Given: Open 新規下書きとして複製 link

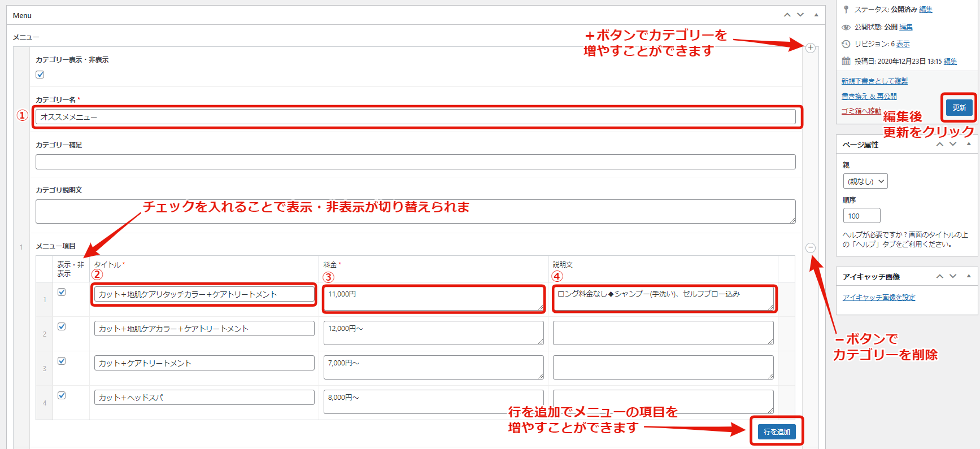Looking at the screenshot, I should 874,81.
